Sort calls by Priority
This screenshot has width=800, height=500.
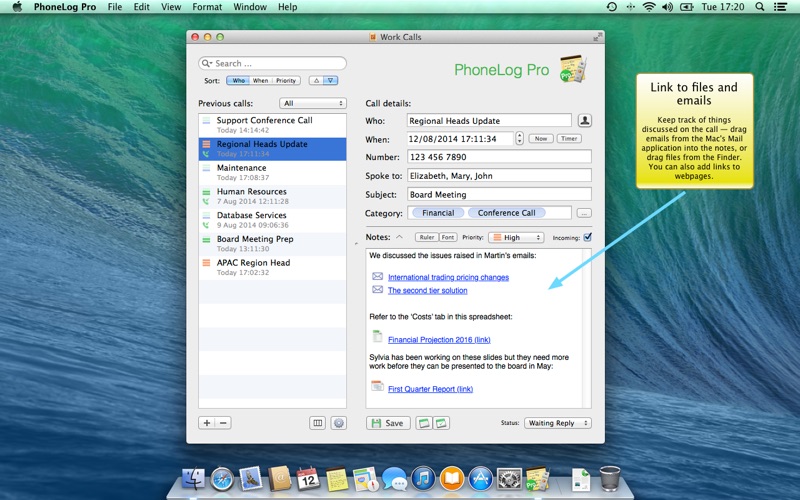click(x=286, y=81)
